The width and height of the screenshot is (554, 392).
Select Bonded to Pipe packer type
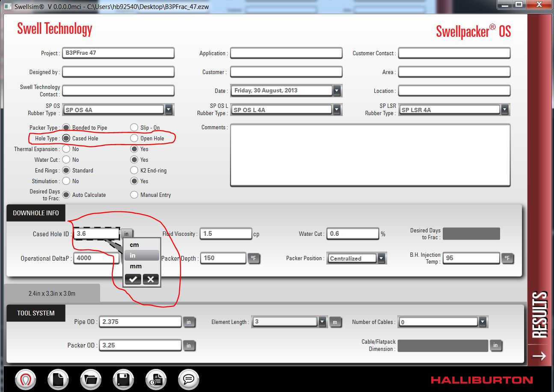(66, 128)
